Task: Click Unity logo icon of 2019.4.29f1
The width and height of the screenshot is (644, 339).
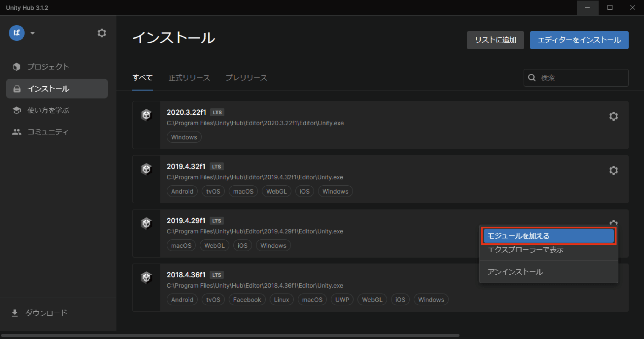Action: coord(146,223)
